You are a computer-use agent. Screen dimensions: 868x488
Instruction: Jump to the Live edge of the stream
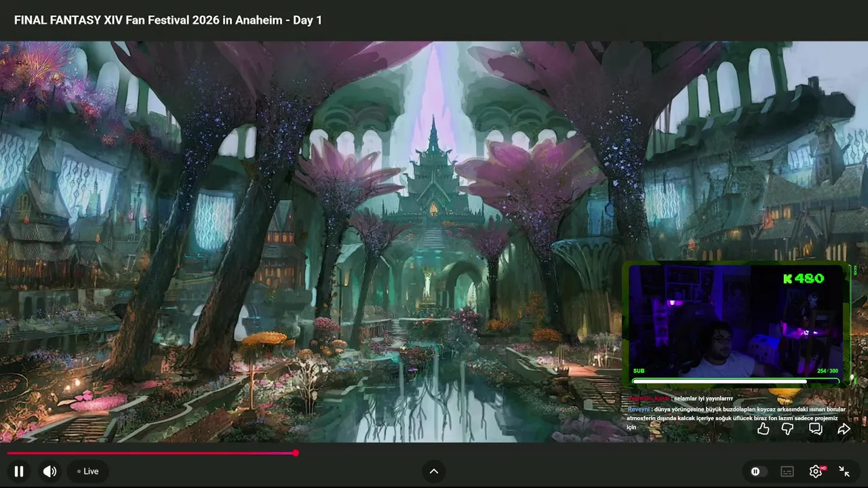click(87, 471)
